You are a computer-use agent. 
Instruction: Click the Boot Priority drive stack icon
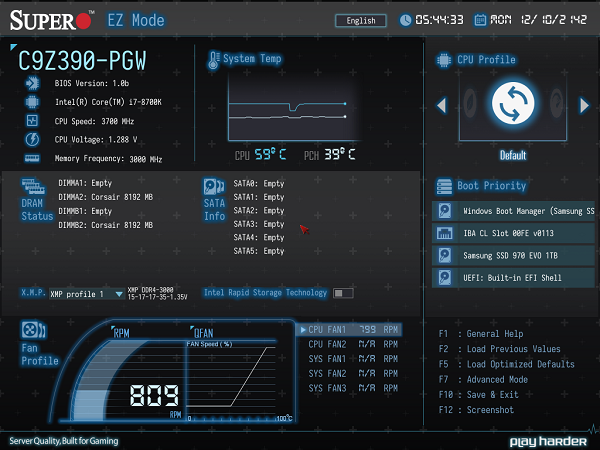(444, 186)
